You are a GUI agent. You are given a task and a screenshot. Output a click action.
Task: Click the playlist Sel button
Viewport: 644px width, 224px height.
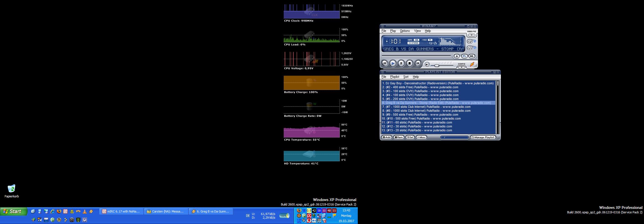(x=410, y=137)
